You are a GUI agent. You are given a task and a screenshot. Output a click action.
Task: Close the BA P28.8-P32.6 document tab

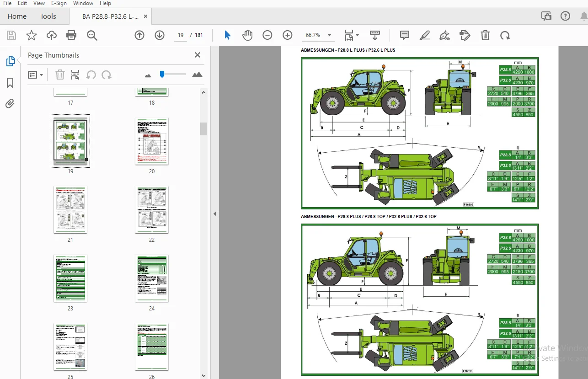click(146, 16)
